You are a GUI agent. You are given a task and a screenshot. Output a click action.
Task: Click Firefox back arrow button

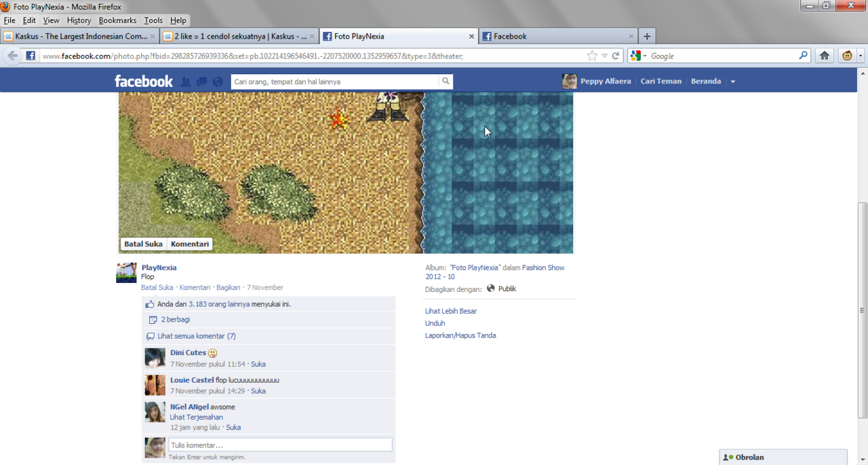point(12,56)
